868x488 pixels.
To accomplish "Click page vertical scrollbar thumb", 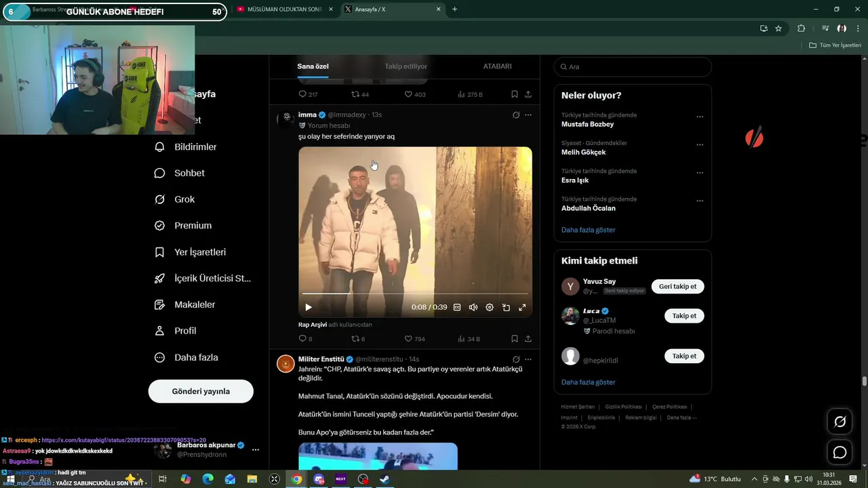I will click(864, 381).
